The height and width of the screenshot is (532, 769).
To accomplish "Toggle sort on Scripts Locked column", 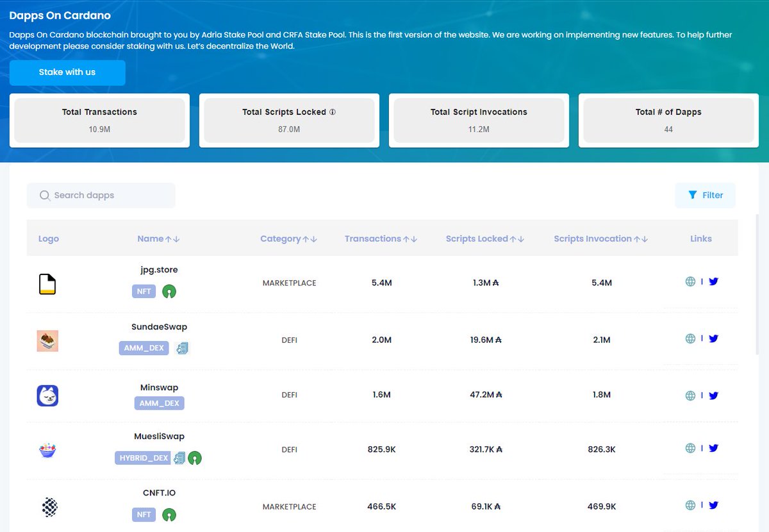I will (x=515, y=238).
